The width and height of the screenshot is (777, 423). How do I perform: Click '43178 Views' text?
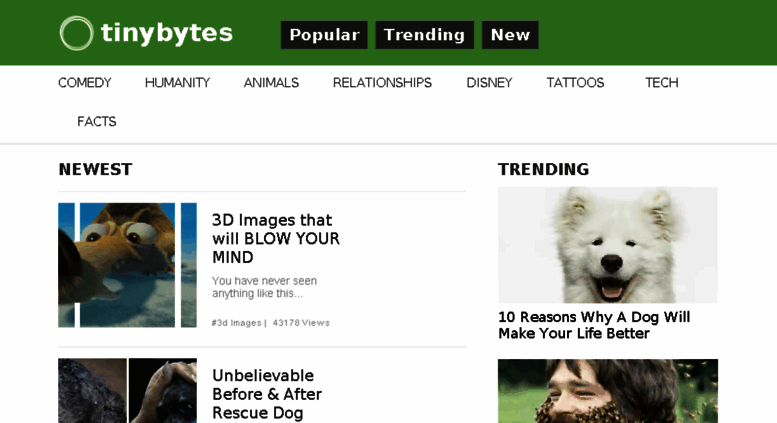[301, 323]
